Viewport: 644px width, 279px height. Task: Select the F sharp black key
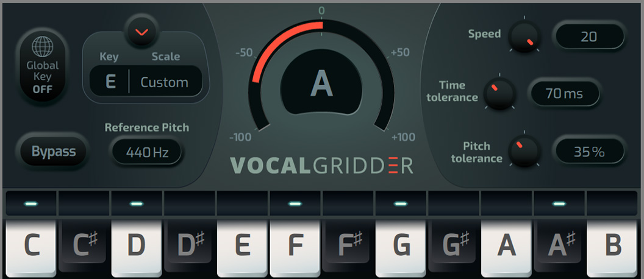coord(348,245)
